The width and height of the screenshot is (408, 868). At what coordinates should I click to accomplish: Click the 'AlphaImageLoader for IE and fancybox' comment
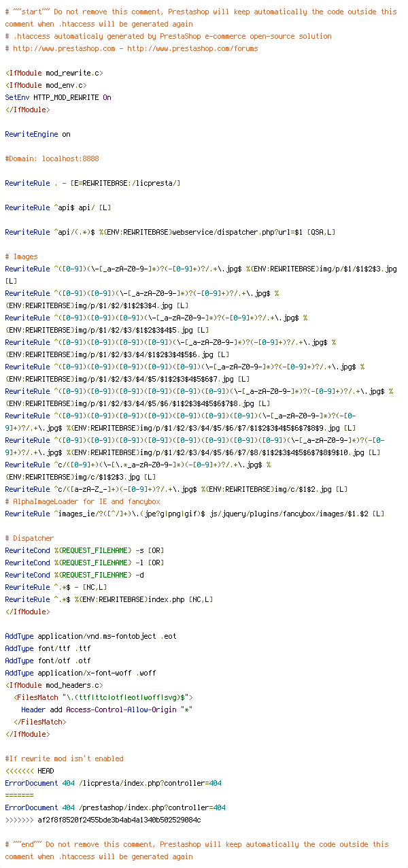point(82,501)
